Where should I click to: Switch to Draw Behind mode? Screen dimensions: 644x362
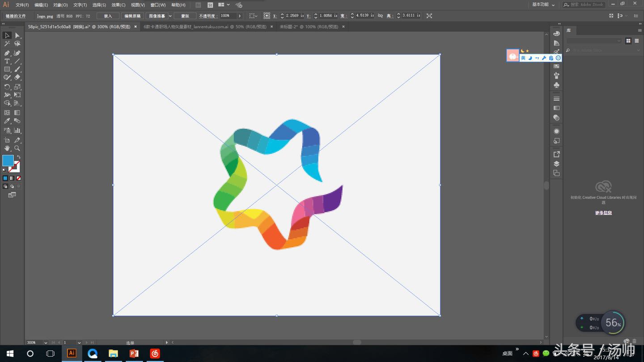(12, 186)
